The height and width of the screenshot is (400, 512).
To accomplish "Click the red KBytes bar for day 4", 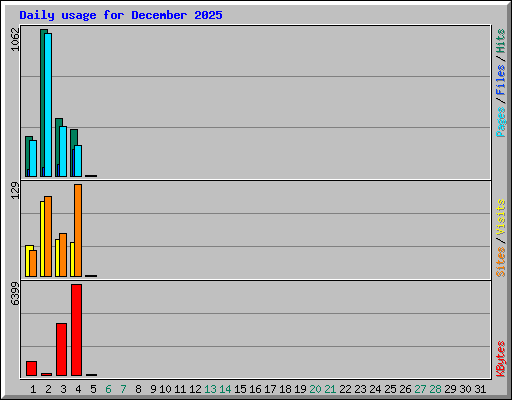I will pos(76,330).
